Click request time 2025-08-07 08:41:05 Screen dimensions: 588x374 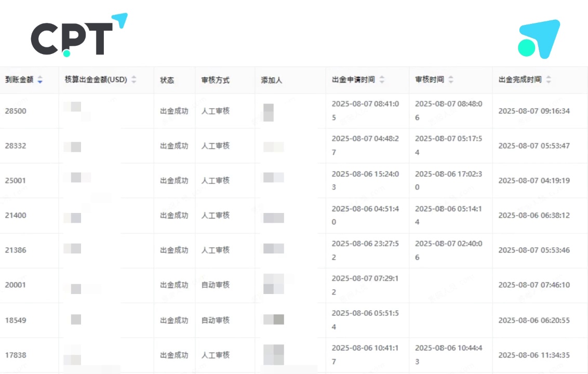pos(365,111)
